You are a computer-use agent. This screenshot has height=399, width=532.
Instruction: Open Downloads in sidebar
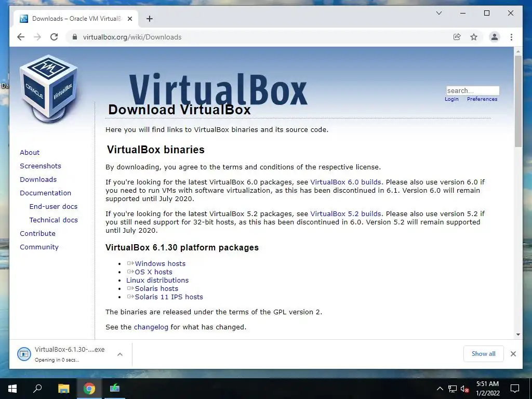pyautogui.click(x=38, y=179)
